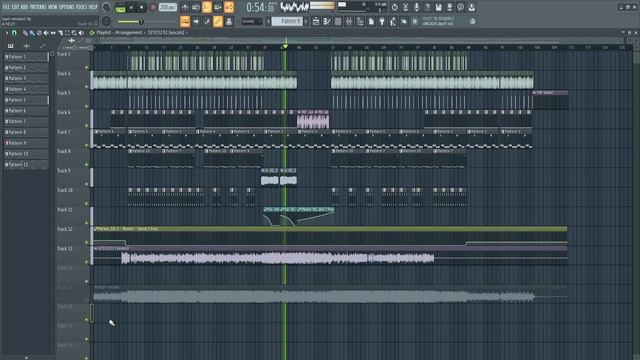
Task: Toggle blend recording overdub button
Action: 218,7
